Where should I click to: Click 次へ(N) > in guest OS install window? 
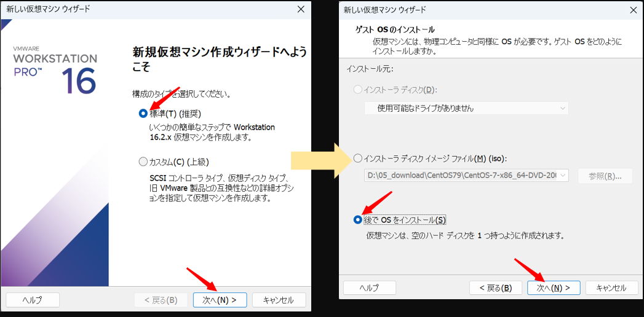(554, 288)
